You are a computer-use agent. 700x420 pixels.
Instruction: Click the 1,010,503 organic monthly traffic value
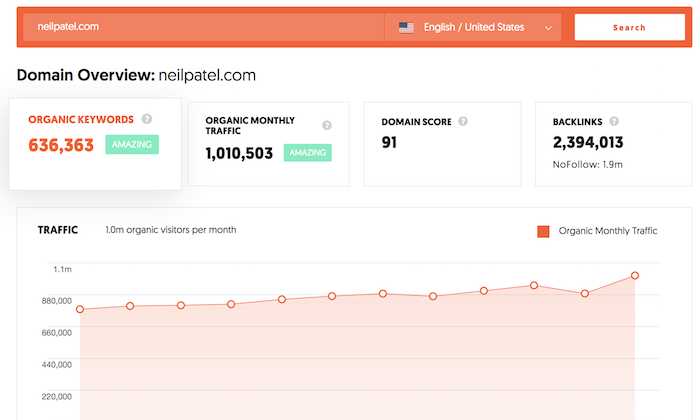pyautogui.click(x=240, y=153)
